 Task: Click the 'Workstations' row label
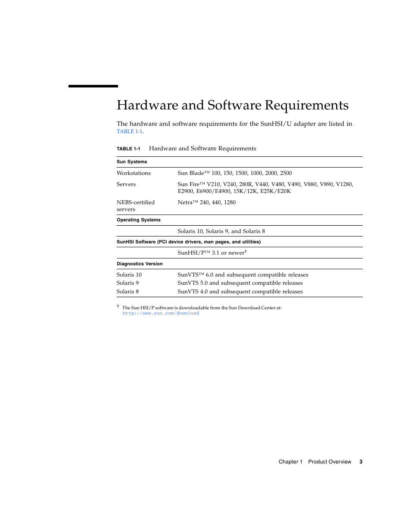tap(134, 173)
